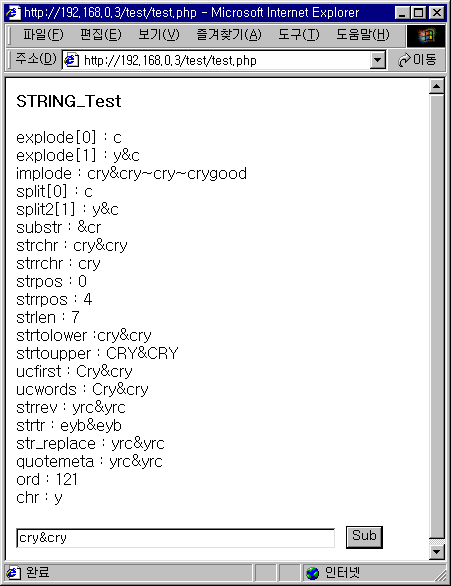This screenshot has width=451, height=586.
Task: Open the 편집(E) menu
Action: (101, 35)
